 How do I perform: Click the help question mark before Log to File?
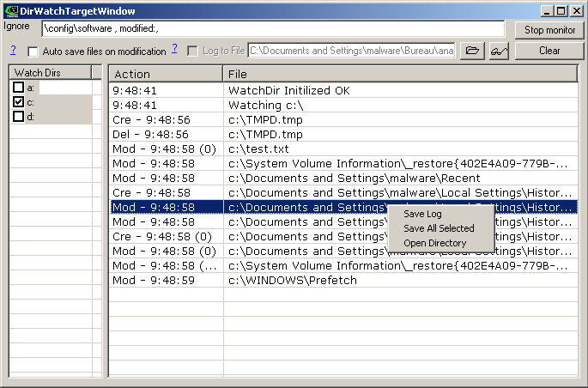coord(174,50)
